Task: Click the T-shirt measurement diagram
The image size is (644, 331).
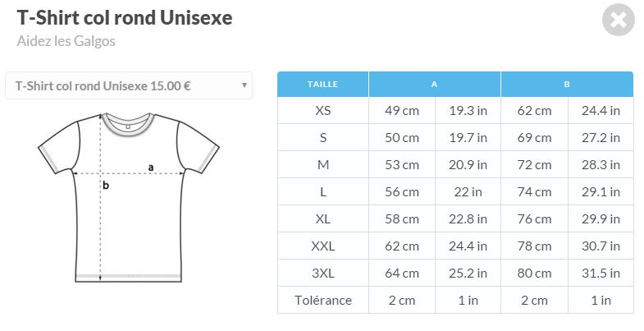Action: pos(129,197)
